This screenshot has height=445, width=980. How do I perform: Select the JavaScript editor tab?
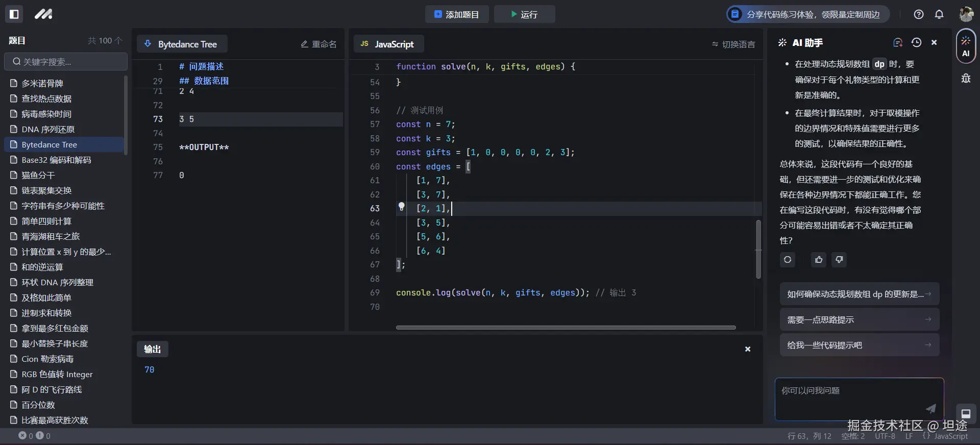click(x=388, y=44)
